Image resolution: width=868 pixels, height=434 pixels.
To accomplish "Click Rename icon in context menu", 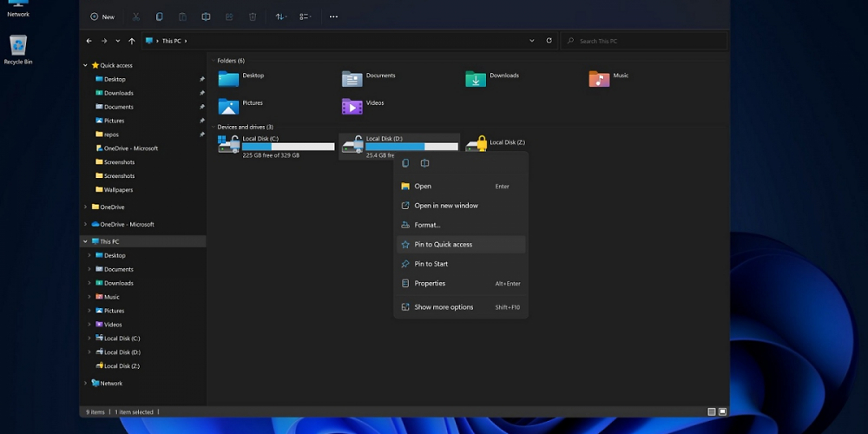I will pyautogui.click(x=424, y=163).
